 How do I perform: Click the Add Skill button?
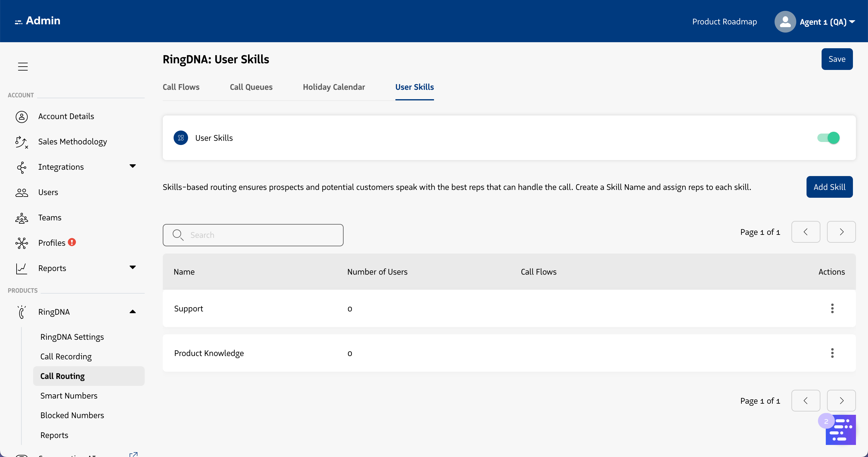[829, 187]
